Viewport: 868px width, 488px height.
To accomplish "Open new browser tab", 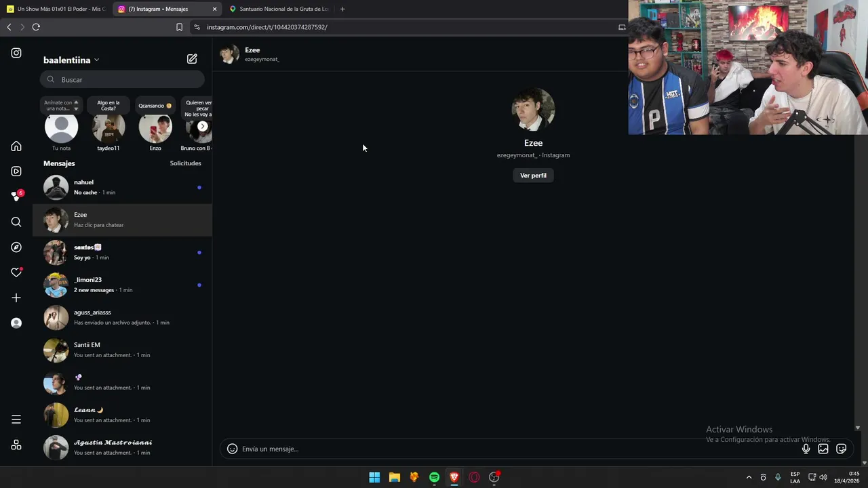I will pyautogui.click(x=342, y=9).
